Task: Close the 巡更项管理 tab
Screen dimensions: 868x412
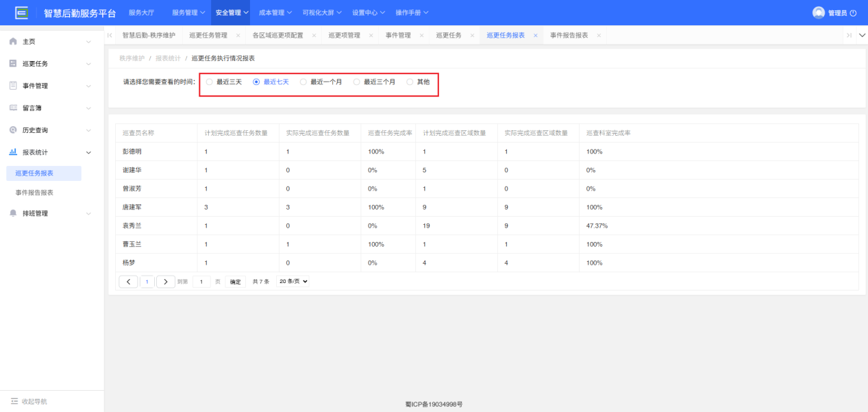Action: tap(371, 35)
